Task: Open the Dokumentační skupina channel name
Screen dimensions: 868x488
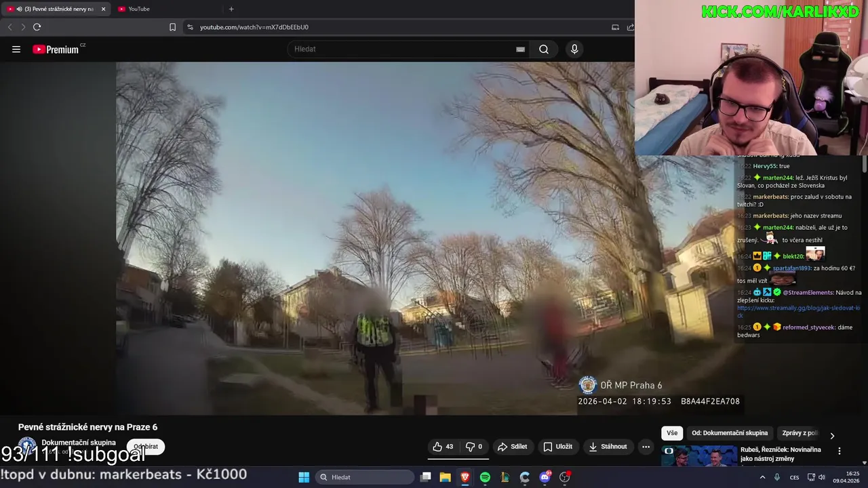Action: (x=79, y=443)
